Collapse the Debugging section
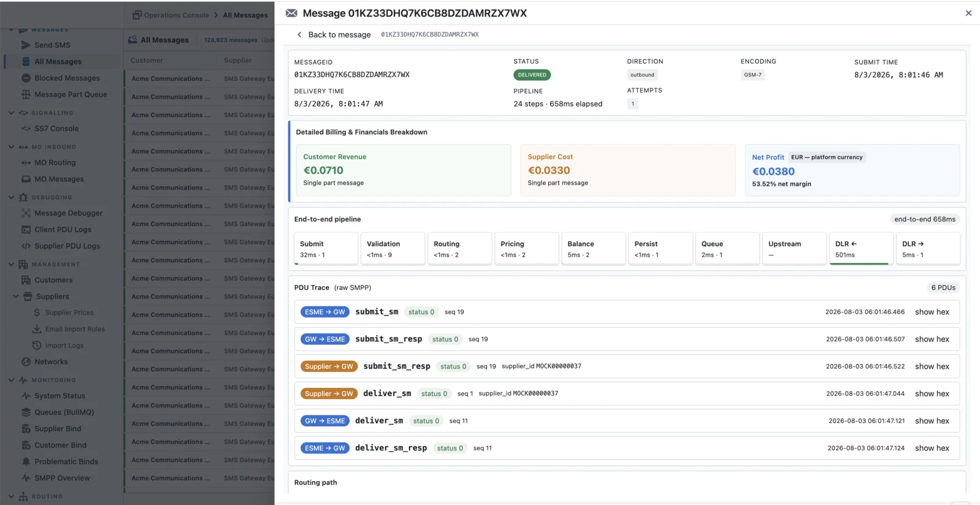The image size is (980, 505). (x=11, y=197)
